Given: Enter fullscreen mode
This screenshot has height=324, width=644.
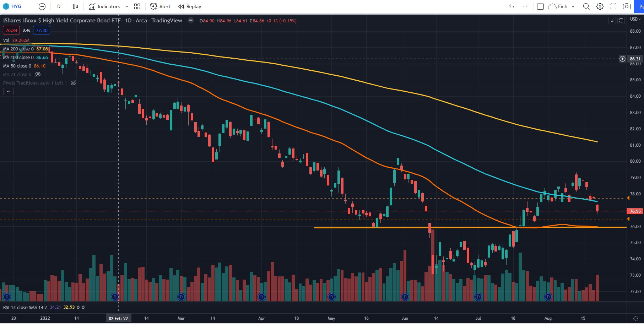Looking at the screenshot, I should coord(613,6).
